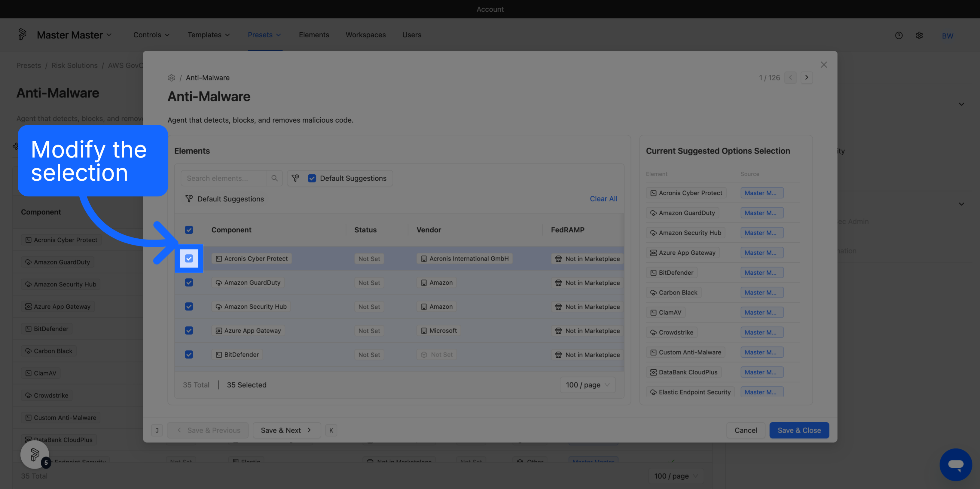Click the cube icon in BitDefender vendor cell
Image resolution: width=980 pixels, height=489 pixels.
424,355
